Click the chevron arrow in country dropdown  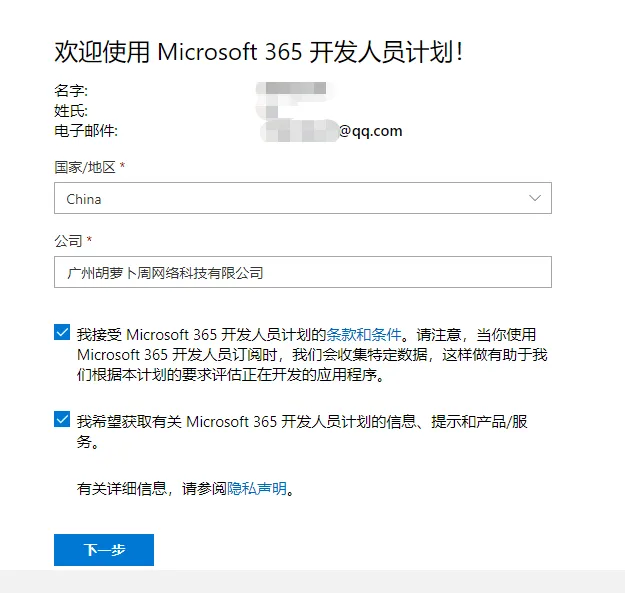point(533,199)
